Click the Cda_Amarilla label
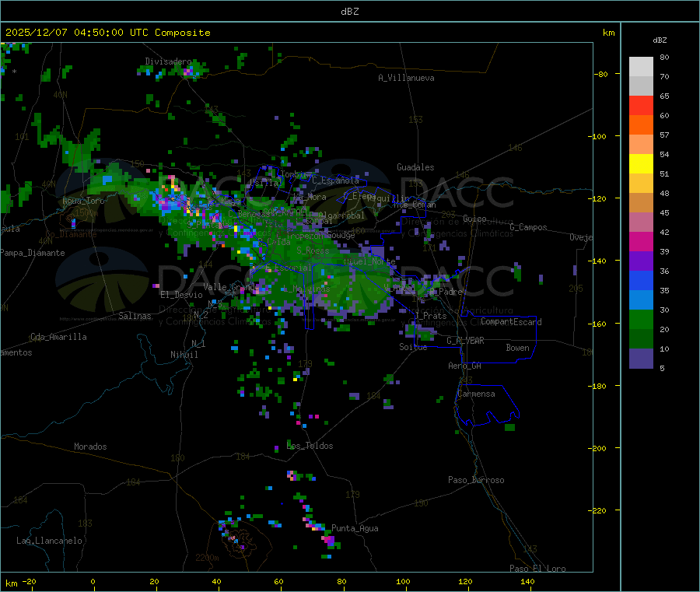The width and height of the screenshot is (700, 592). coord(58,337)
